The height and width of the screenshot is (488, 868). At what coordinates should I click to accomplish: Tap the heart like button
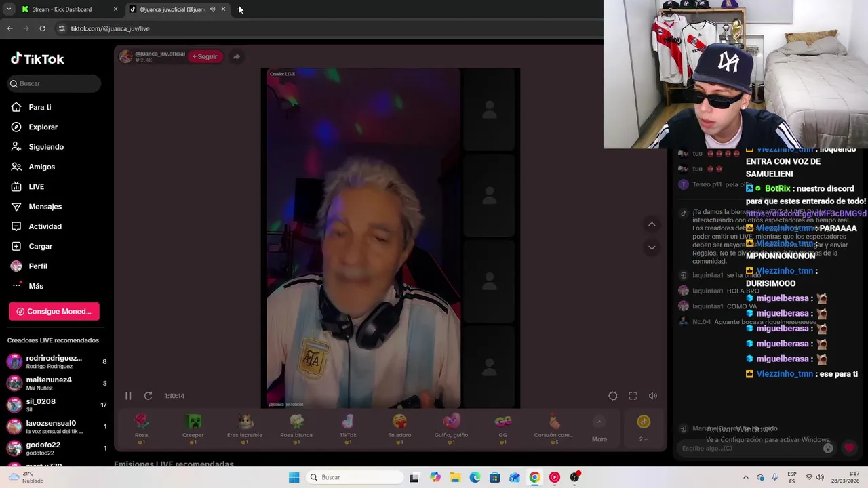[x=849, y=448]
